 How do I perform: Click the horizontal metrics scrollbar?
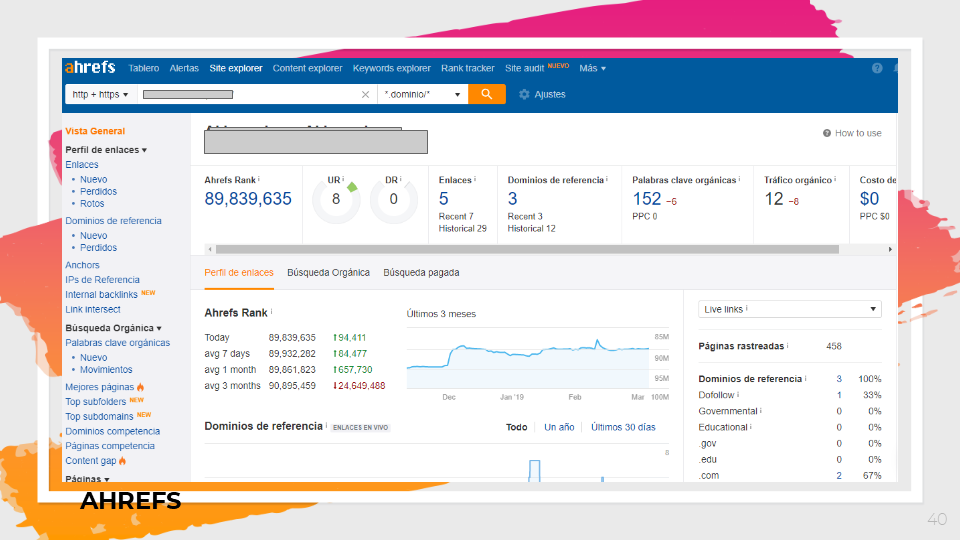(x=527, y=249)
